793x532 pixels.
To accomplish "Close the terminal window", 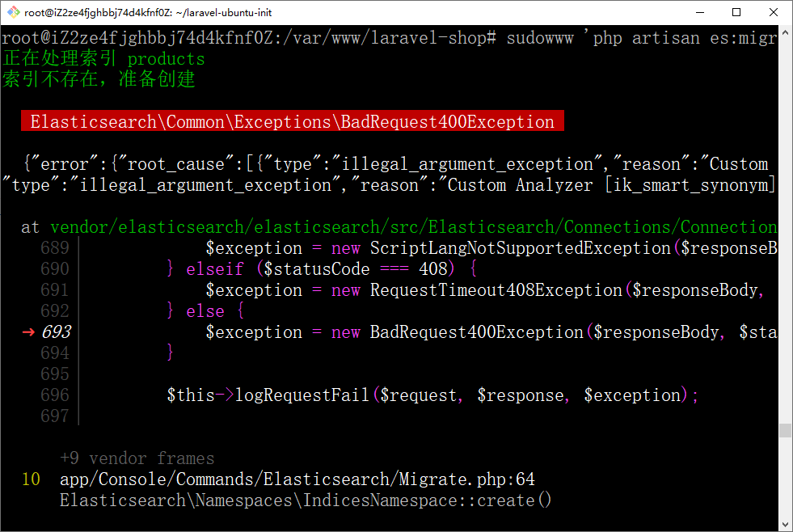I will 774,13.
